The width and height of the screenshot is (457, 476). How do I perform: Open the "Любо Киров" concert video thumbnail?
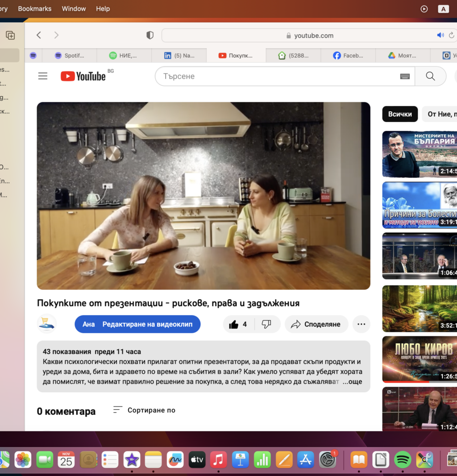pyautogui.click(x=420, y=359)
